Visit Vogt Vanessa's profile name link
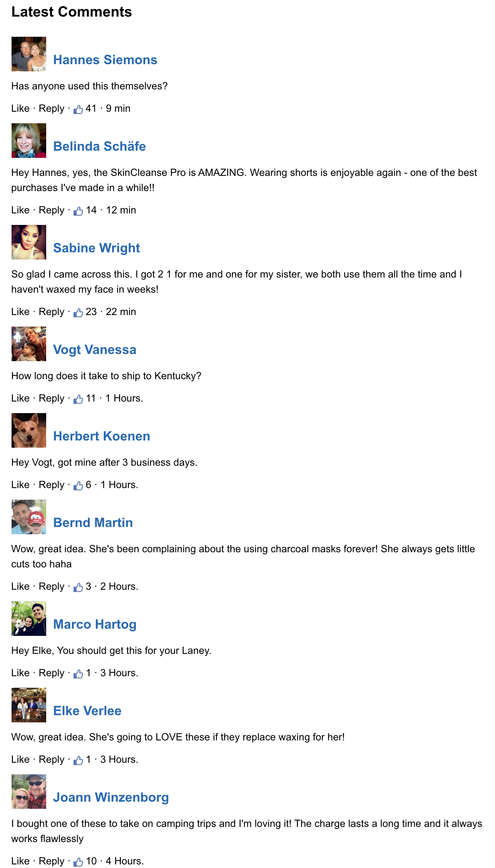The image size is (495, 868). [x=95, y=350]
